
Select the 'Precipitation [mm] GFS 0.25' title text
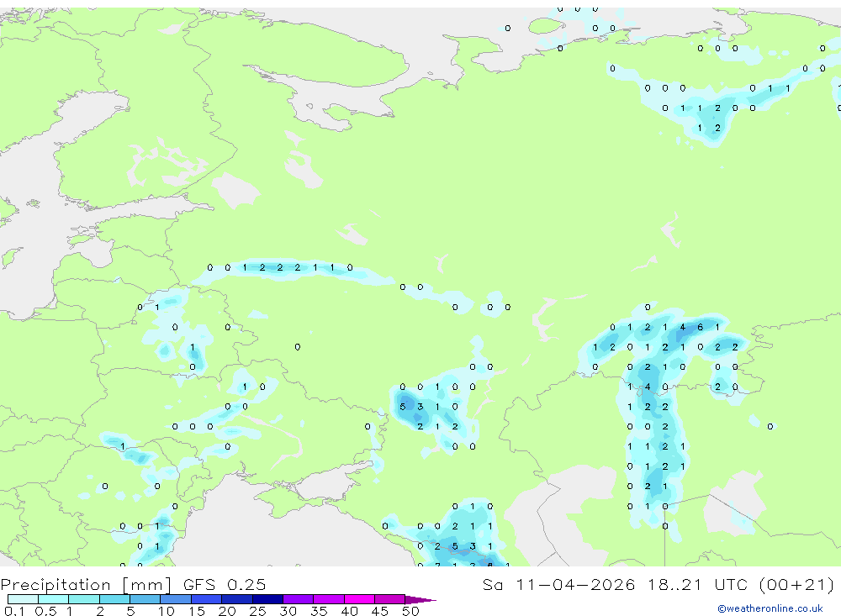[x=133, y=584]
